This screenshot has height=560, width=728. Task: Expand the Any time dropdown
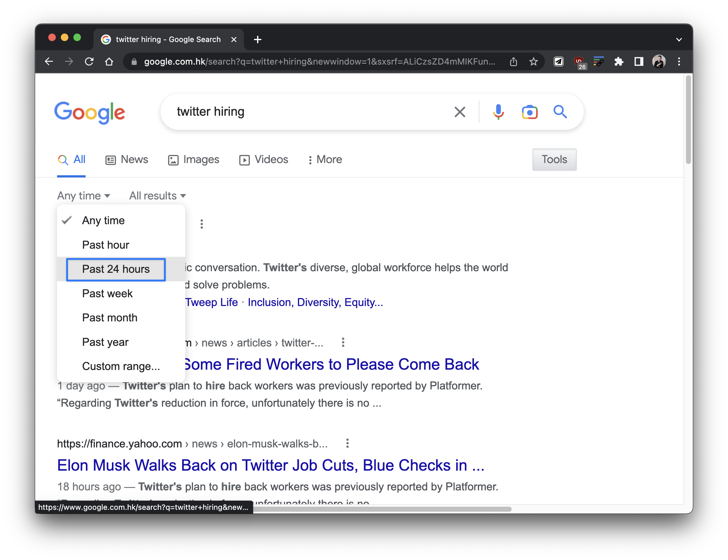pyautogui.click(x=83, y=196)
